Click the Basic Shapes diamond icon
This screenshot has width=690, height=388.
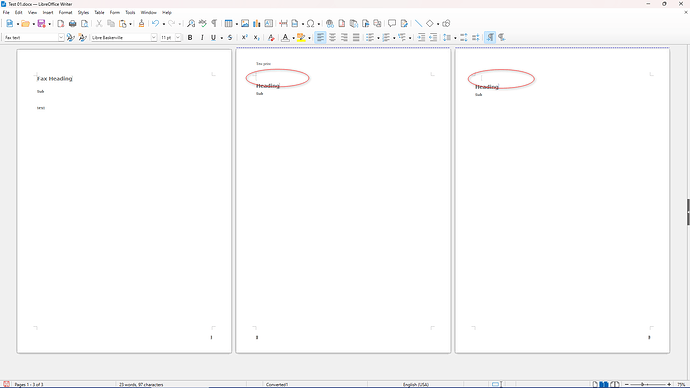coord(430,24)
